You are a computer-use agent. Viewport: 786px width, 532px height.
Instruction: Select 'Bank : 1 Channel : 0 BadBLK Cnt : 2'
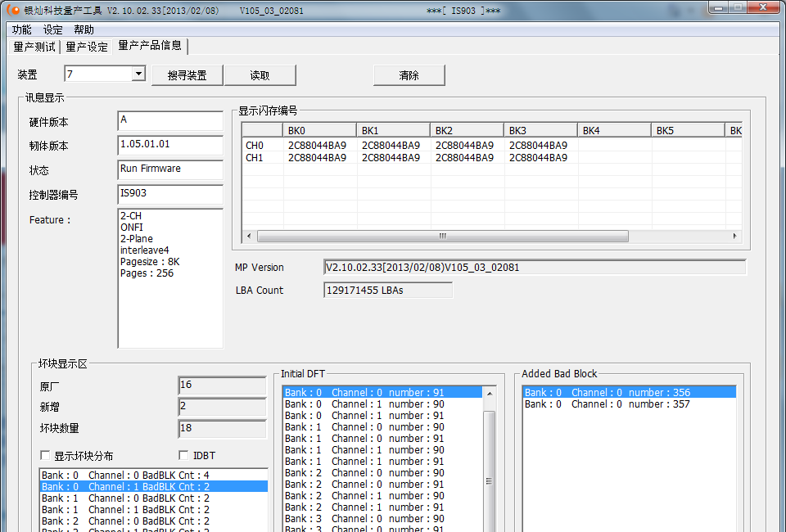[153, 498]
